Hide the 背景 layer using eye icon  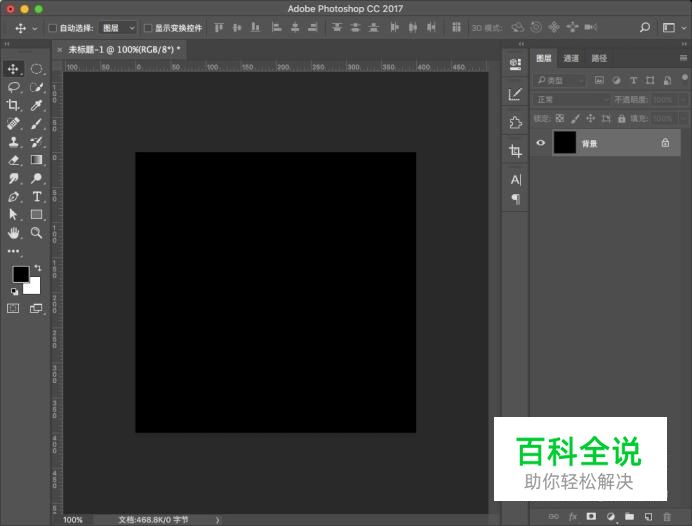tap(541, 143)
